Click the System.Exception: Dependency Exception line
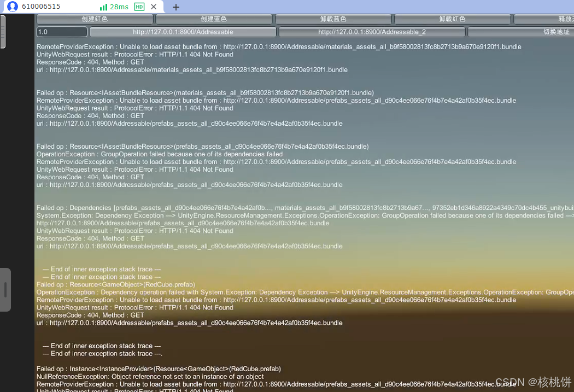 pos(305,215)
